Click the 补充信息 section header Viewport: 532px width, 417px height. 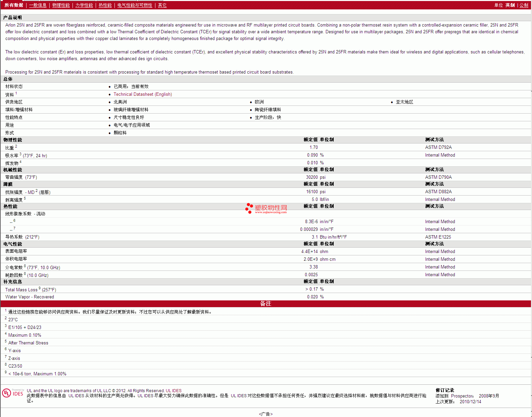tap(12, 282)
